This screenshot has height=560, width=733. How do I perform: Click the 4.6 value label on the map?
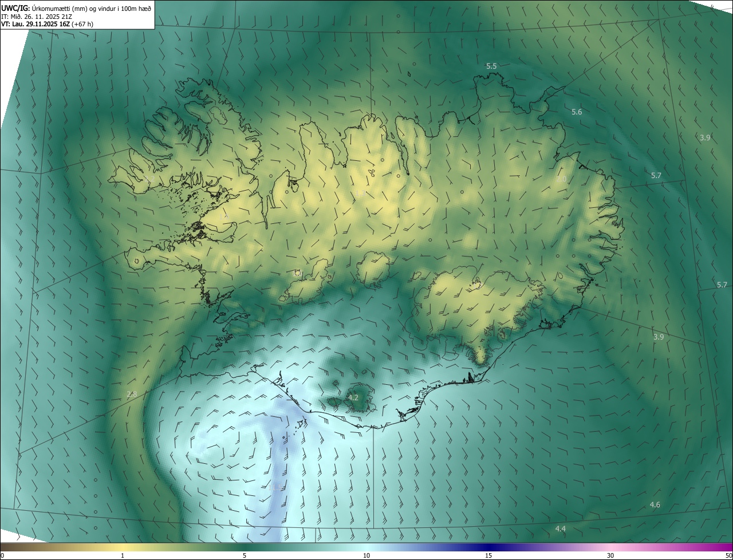[655, 505]
